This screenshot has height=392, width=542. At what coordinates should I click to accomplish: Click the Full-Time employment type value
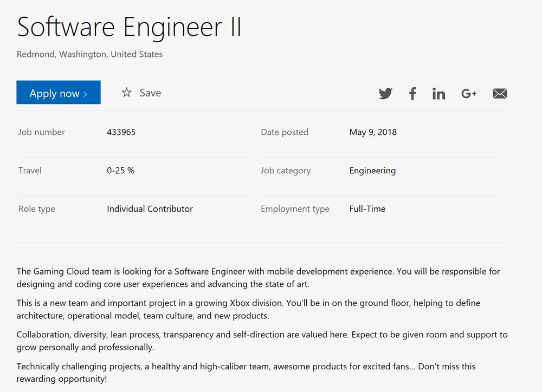(x=367, y=209)
